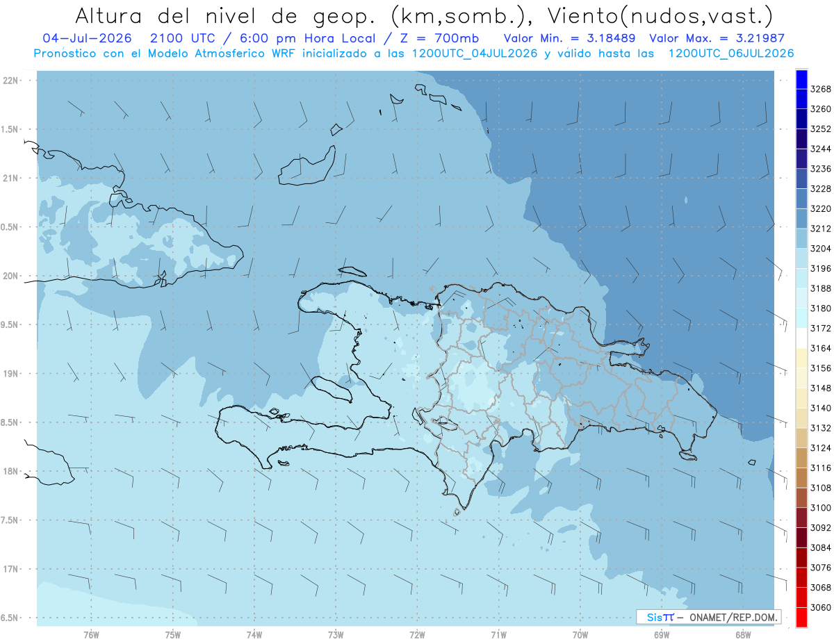
Task: Click the '68W' longitude label
Action: [743, 635]
